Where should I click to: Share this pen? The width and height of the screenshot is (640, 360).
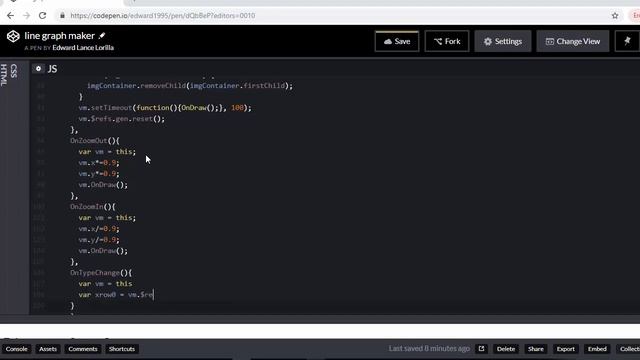pyautogui.click(x=536, y=349)
